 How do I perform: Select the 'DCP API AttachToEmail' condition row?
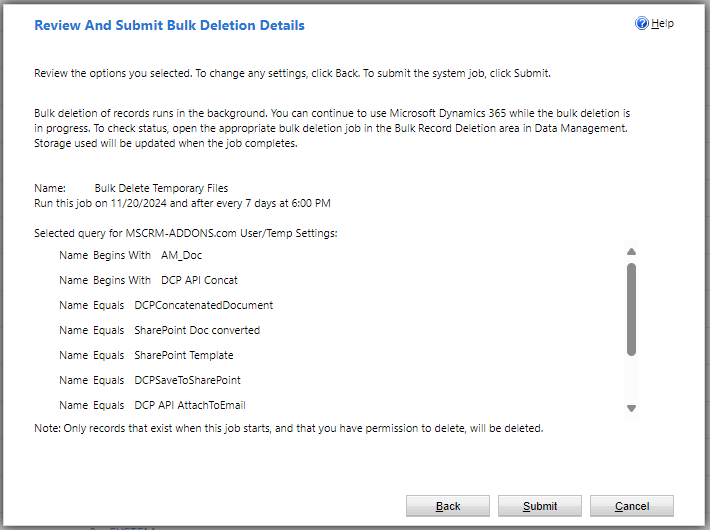(x=152, y=405)
